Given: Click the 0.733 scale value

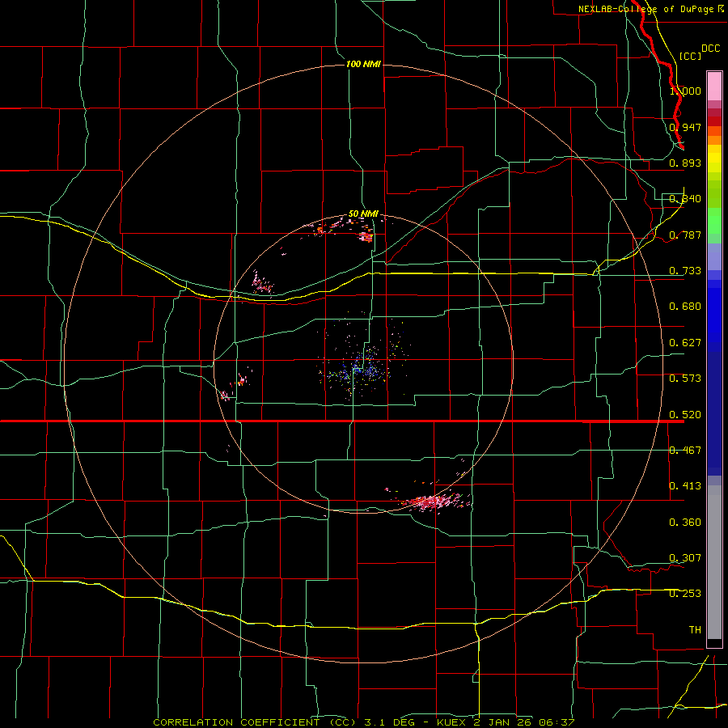Looking at the screenshot, I should (685, 270).
